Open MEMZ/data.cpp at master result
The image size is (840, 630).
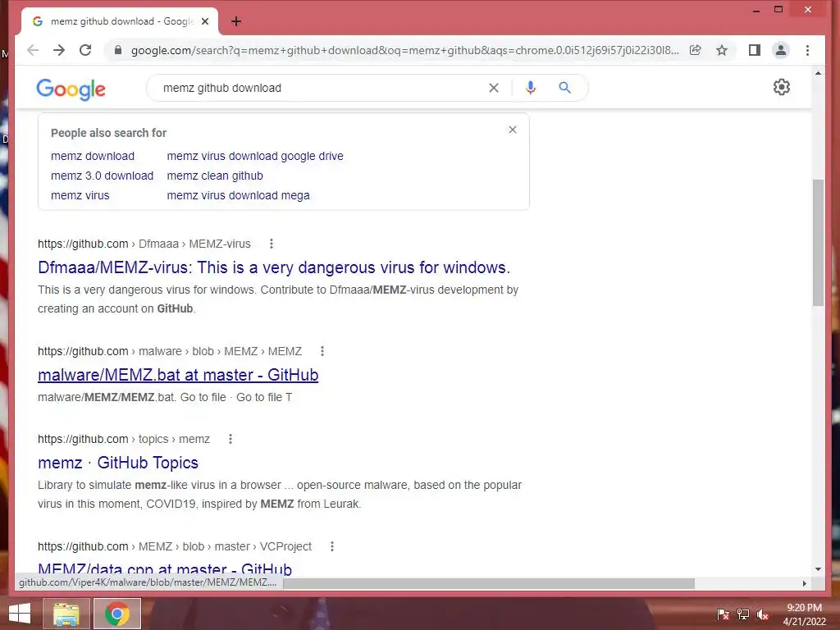[165, 569]
